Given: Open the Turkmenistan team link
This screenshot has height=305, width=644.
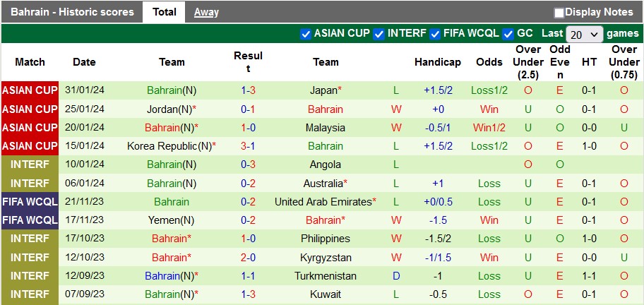Looking at the screenshot, I should (x=326, y=276).
